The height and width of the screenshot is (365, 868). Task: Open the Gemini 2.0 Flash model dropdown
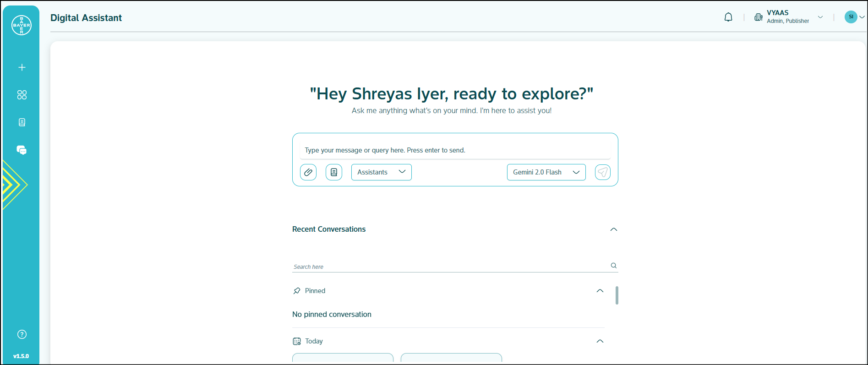[x=546, y=172]
